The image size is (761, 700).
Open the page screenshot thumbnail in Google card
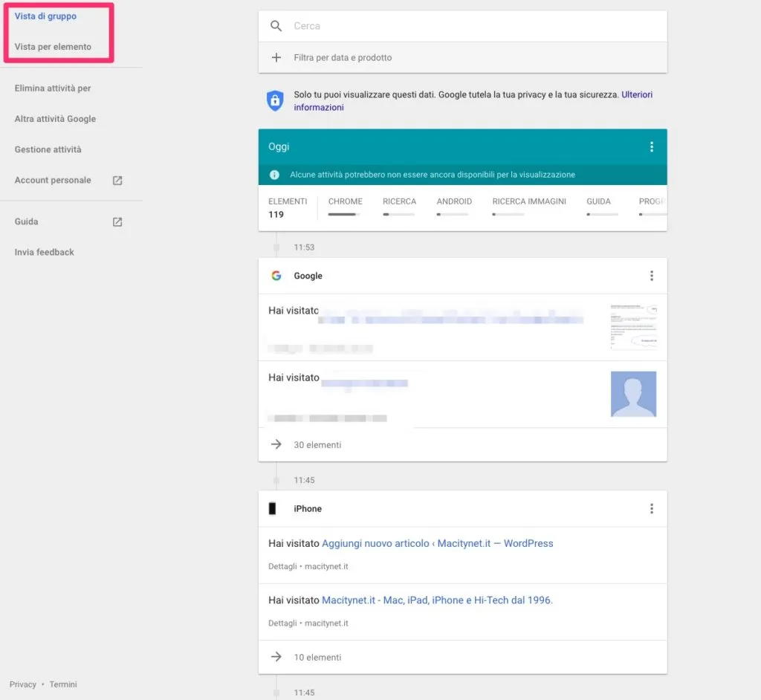point(633,327)
